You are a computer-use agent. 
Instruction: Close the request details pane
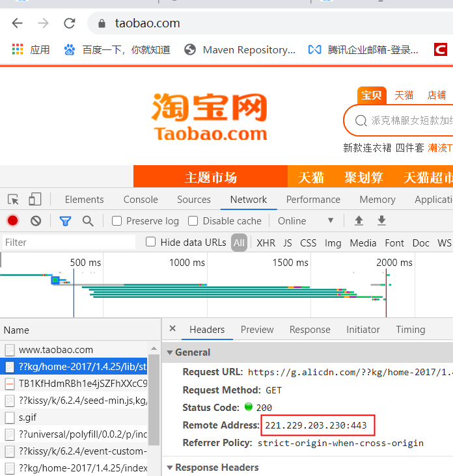[172, 328]
